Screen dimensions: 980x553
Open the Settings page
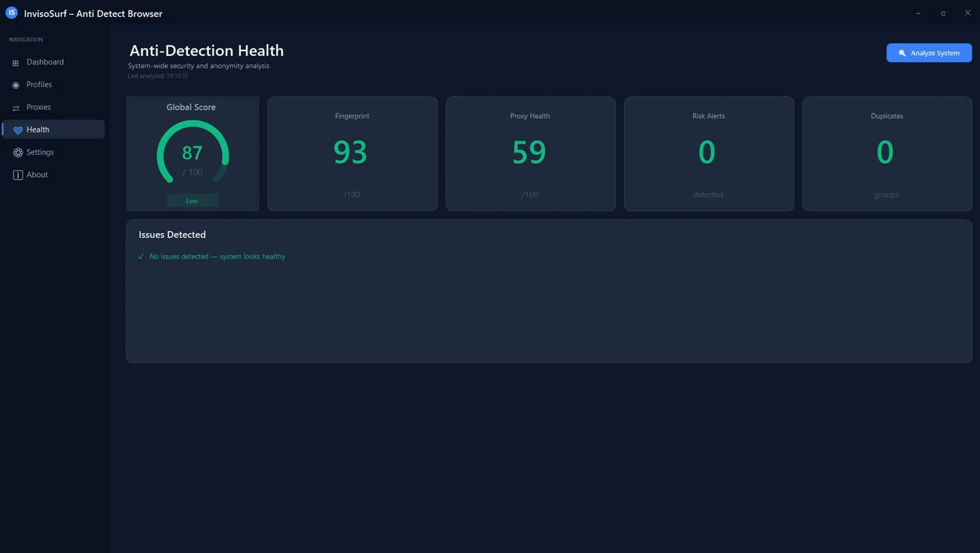[x=53, y=152]
